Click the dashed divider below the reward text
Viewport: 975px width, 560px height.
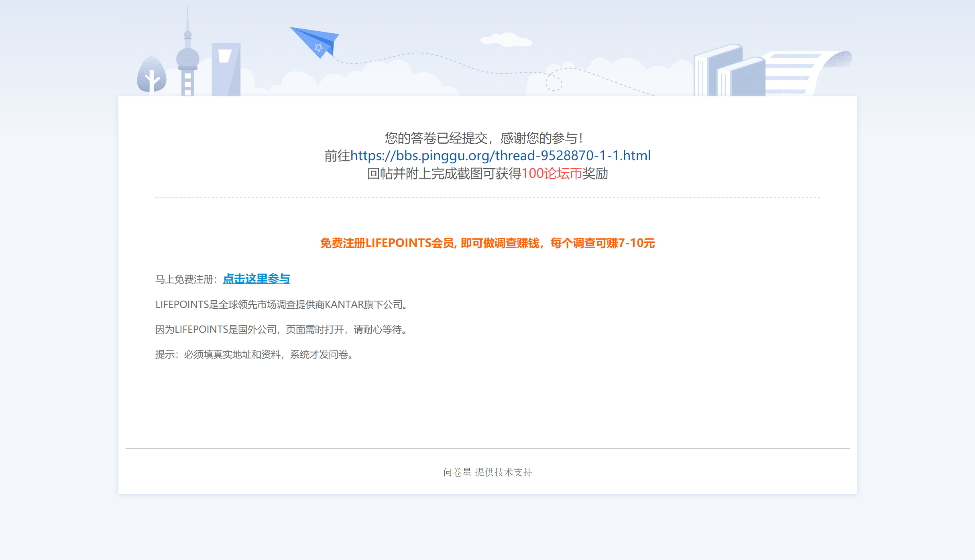click(x=487, y=198)
